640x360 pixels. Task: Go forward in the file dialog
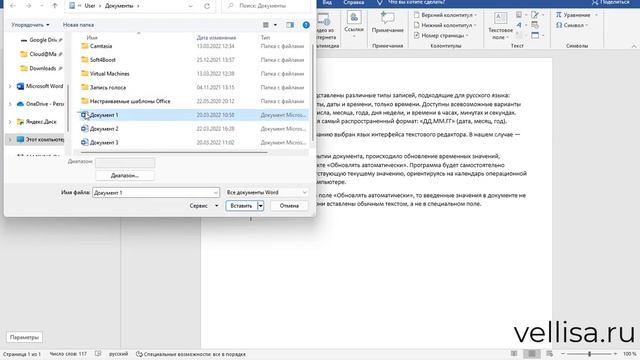28,6
